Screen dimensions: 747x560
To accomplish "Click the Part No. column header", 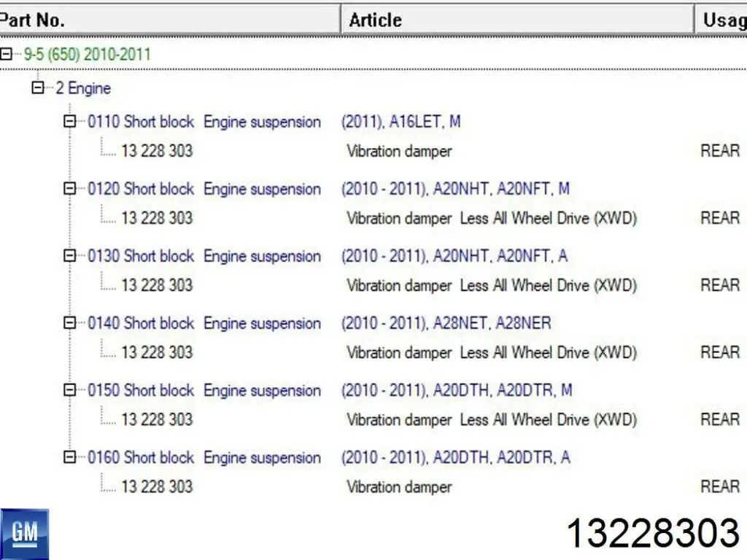I will point(169,20).
